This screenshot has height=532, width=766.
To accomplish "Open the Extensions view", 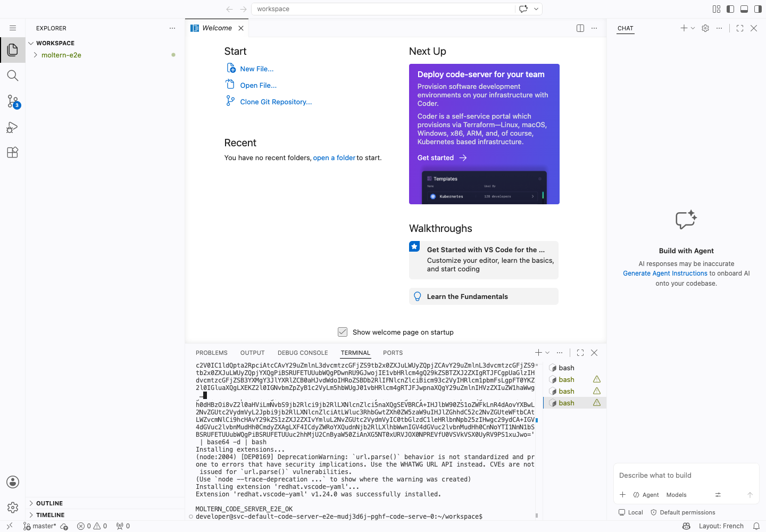I will (x=13, y=153).
